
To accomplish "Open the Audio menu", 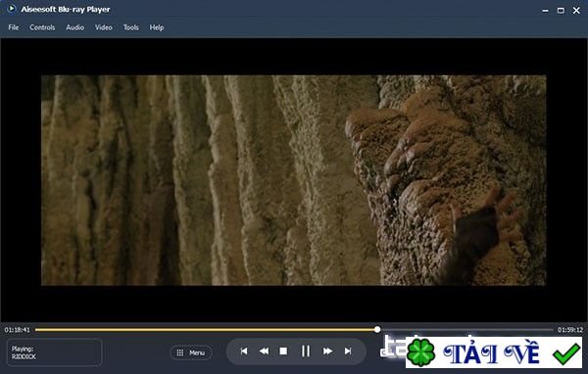I will [75, 27].
